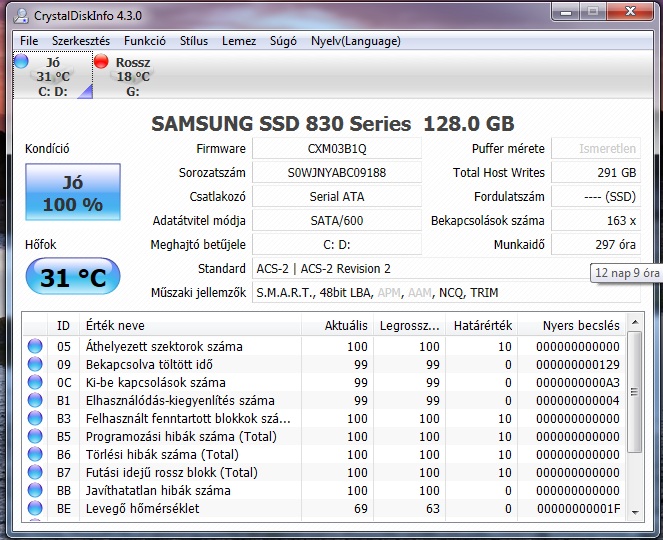
Task: Click the Serial ATA interface field
Action: (x=337, y=197)
